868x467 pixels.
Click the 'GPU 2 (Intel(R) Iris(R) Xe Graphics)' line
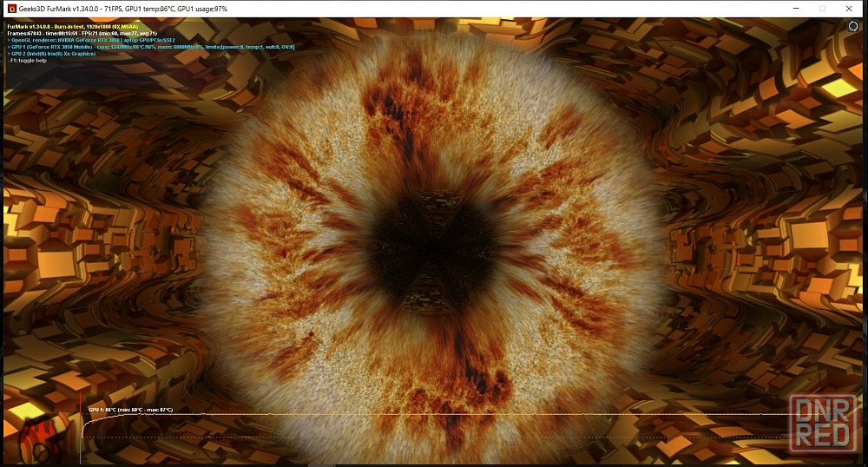point(51,54)
